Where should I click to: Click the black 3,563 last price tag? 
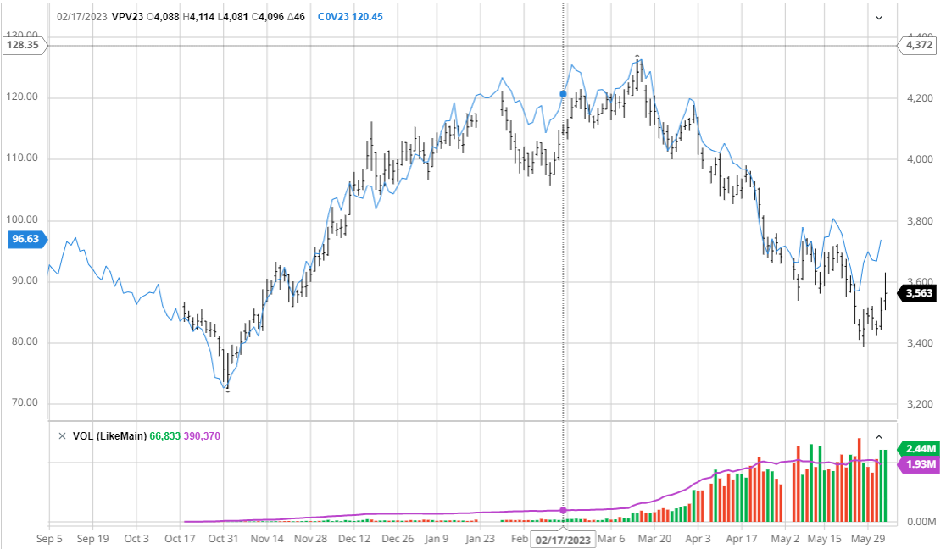(x=919, y=293)
